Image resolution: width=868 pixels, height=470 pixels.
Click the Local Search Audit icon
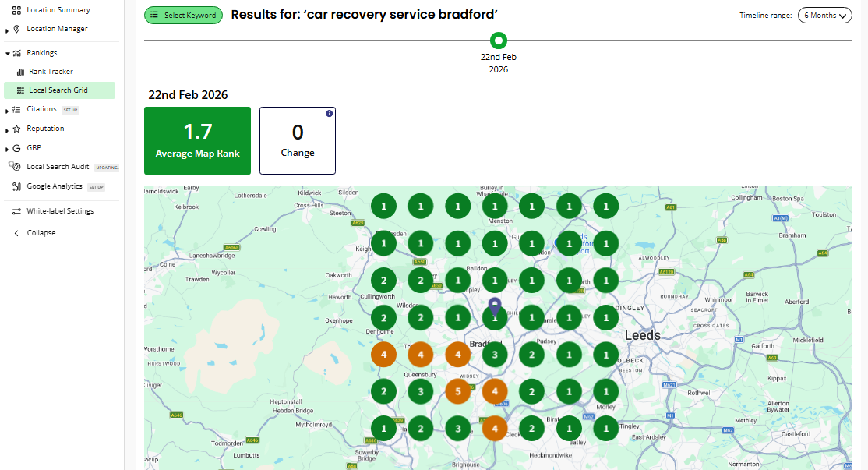pyautogui.click(x=15, y=167)
